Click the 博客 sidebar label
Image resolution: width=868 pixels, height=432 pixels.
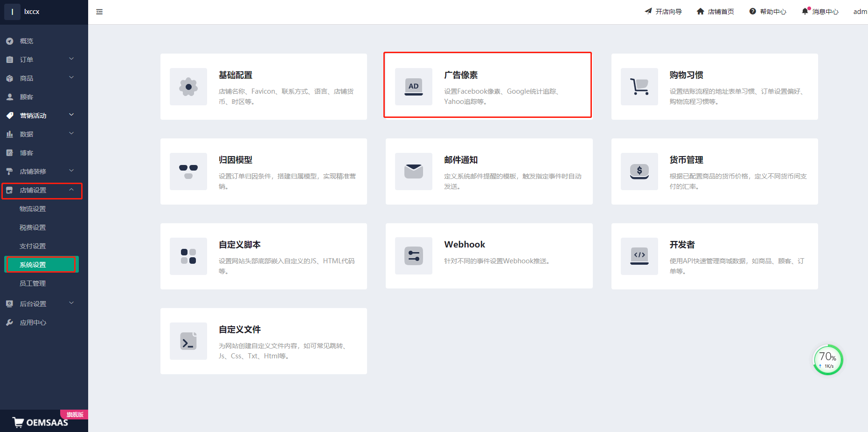(26, 153)
